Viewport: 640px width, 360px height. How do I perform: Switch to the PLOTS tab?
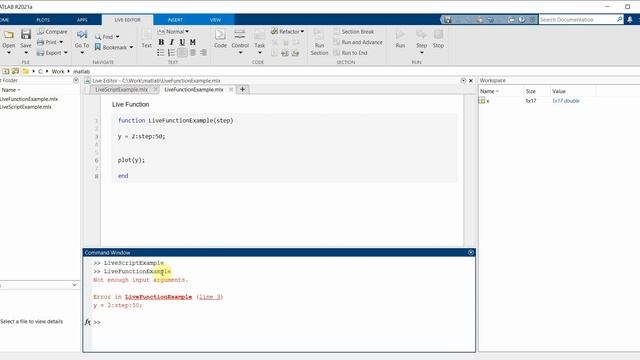pyautogui.click(x=43, y=20)
